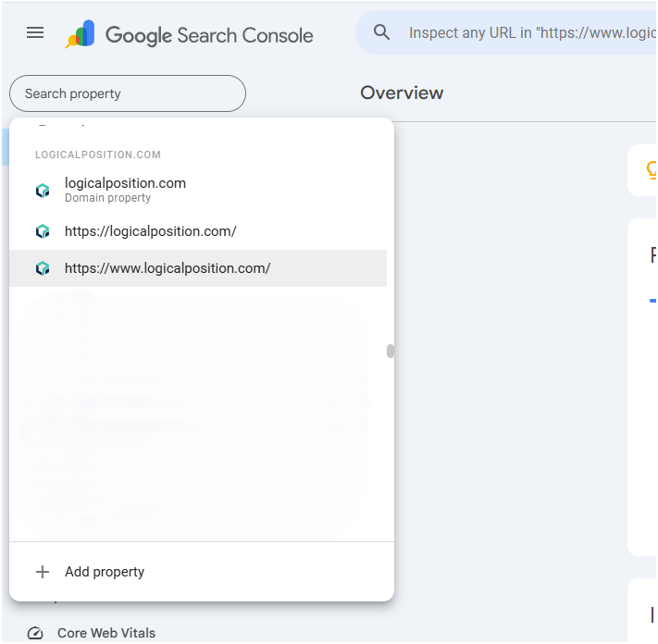
Task: Click the Google Search Console logo icon
Action: [80, 34]
